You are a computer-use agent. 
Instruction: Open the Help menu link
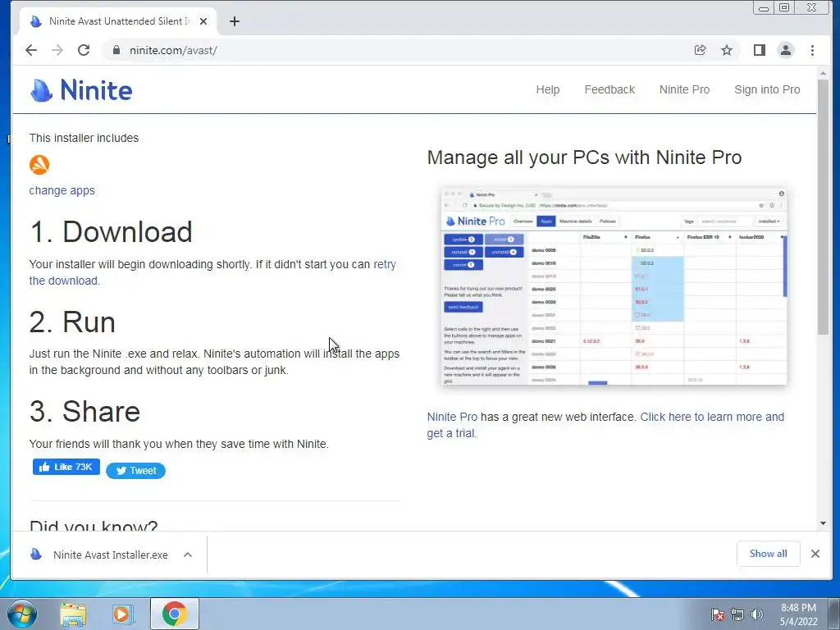click(x=547, y=89)
